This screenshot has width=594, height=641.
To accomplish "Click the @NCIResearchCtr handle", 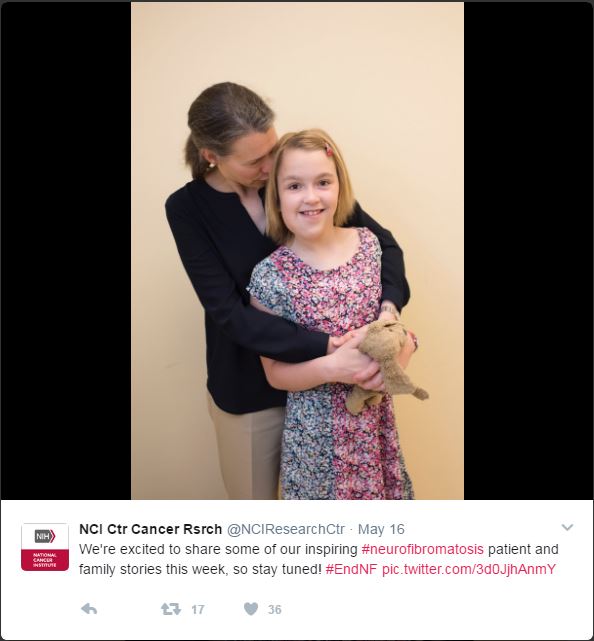I will pos(285,529).
